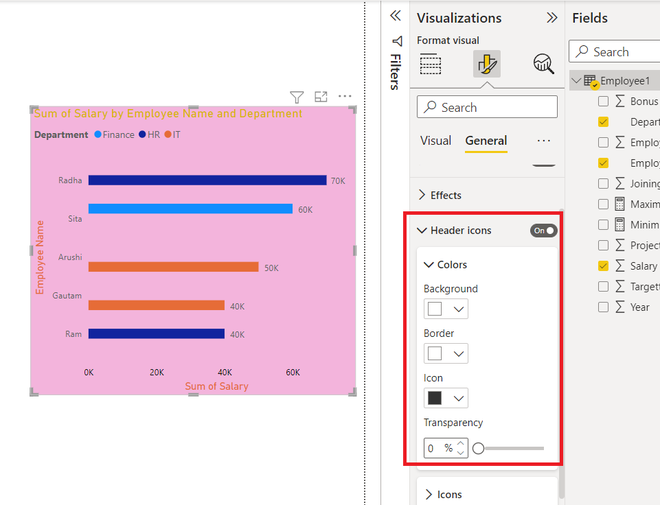Click sigma icon beside Salary field

pos(620,266)
